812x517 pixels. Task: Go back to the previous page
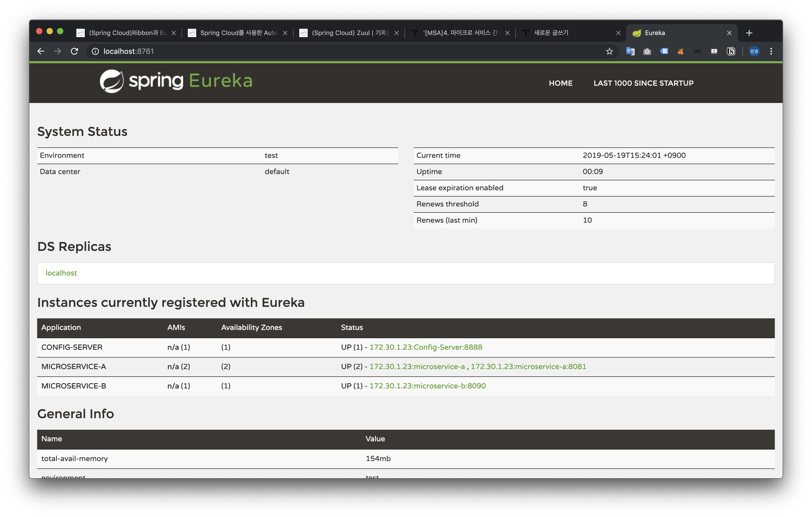coord(41,51)
